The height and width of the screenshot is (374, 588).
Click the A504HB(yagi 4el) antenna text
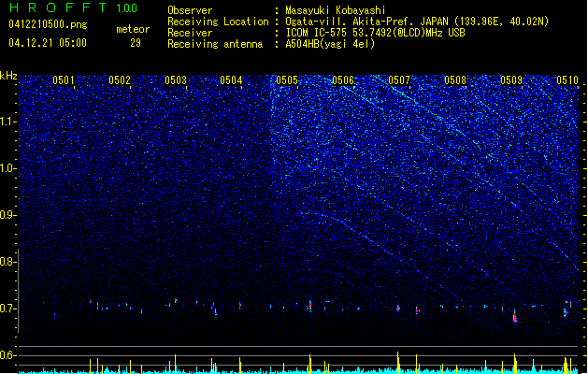click(x=330, y=44)
